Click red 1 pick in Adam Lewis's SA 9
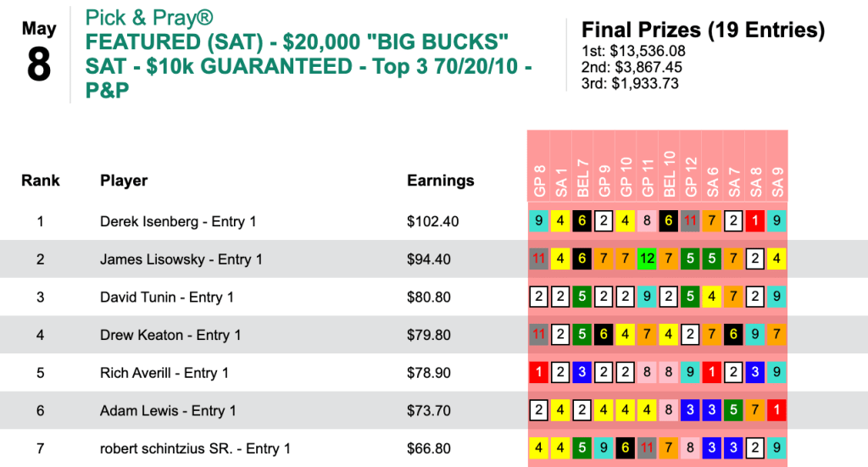Screen dimensions: 868x467 point(777,410)
